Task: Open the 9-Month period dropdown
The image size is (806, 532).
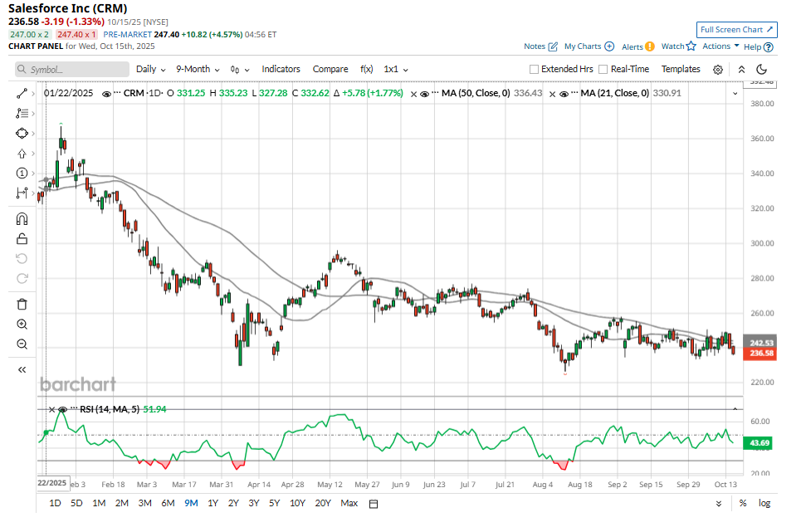Action: click(x=198, y=70)
